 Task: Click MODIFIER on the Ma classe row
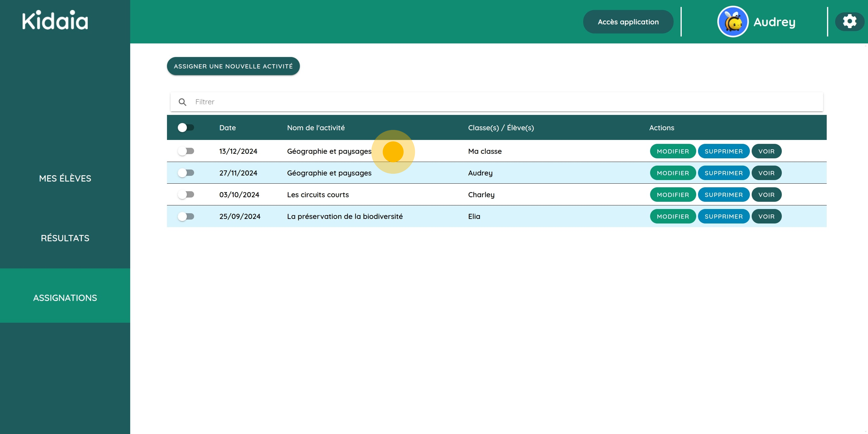[673, 151]
